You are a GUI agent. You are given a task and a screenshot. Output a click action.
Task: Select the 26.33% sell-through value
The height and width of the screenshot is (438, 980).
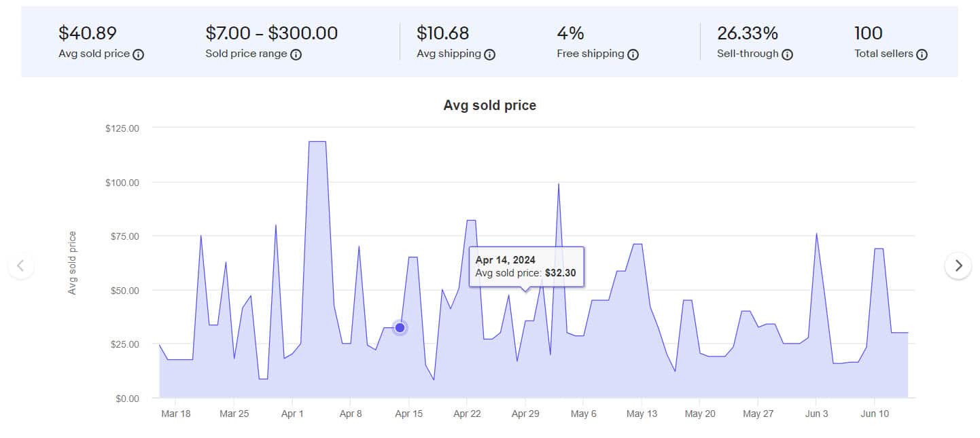pos(747,33)
